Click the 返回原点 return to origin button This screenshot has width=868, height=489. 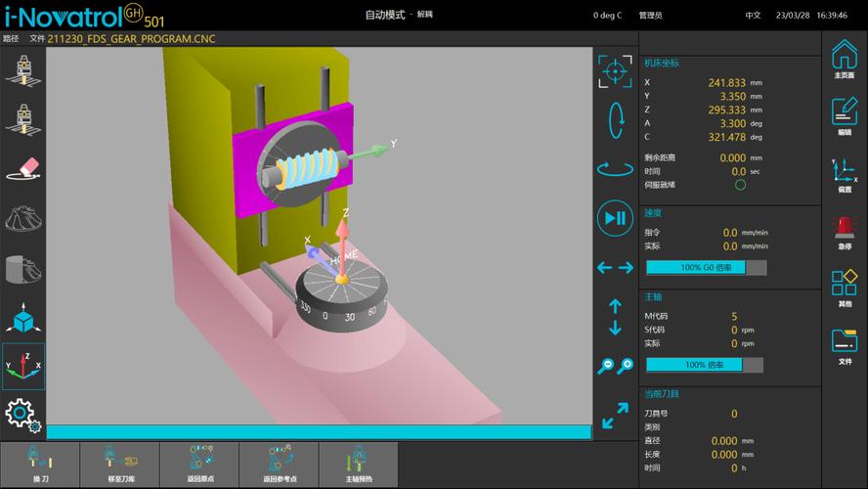click(x=199, y=465)
